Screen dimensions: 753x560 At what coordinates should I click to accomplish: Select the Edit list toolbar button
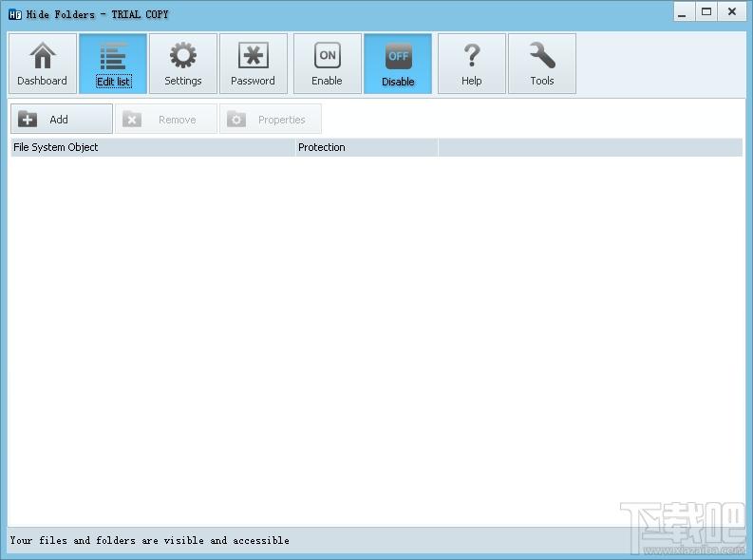[113, 64]
